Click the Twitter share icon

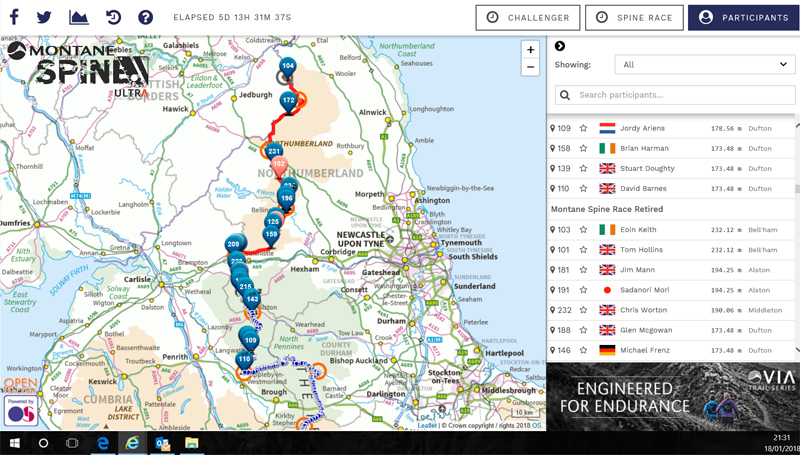pyautogui.click(x=44, y=17)
